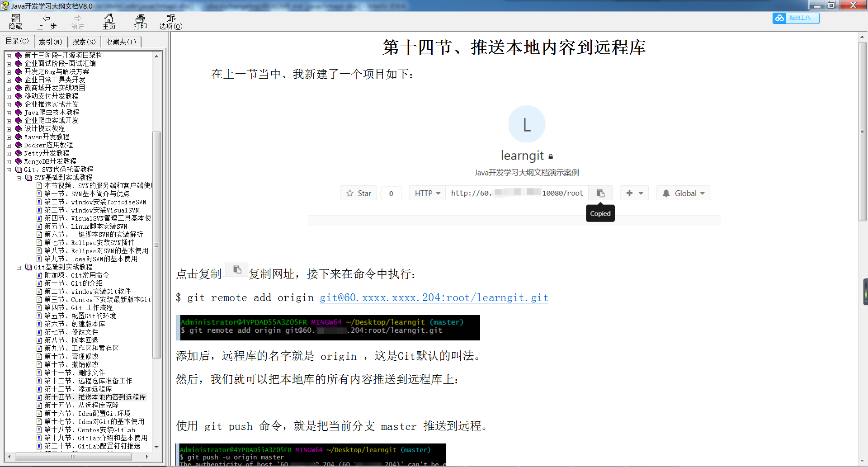This screenshot has width=868, height=467.
Task: Switch to the 目录(C) tab
Action: (x=17, y=41)
